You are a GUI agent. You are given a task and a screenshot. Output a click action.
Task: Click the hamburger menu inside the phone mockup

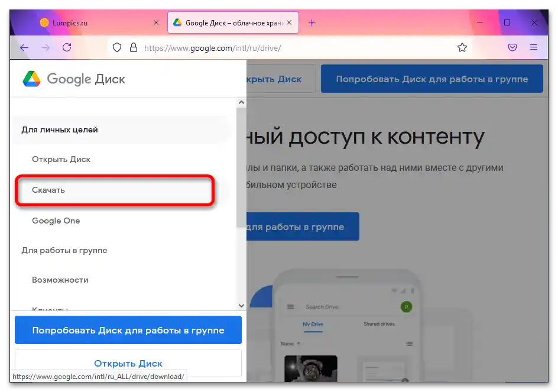[x=291, y=307]
